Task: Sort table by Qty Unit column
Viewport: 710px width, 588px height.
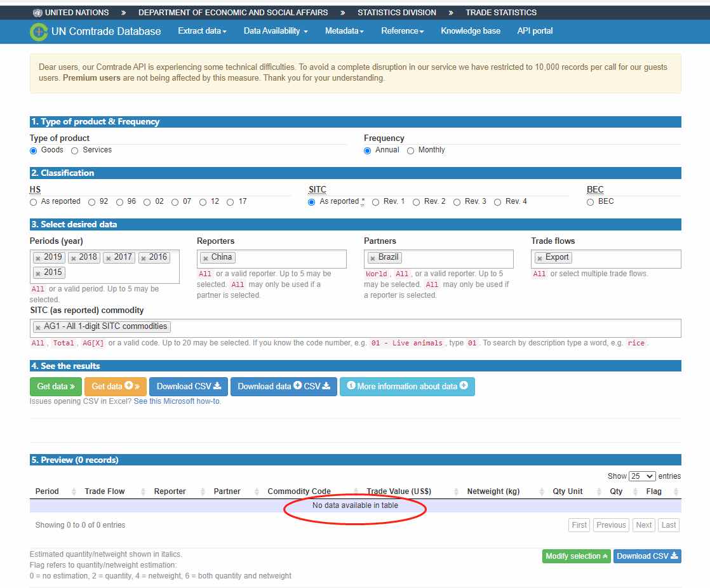Action: pyautogui.click(x=575, y=491)
